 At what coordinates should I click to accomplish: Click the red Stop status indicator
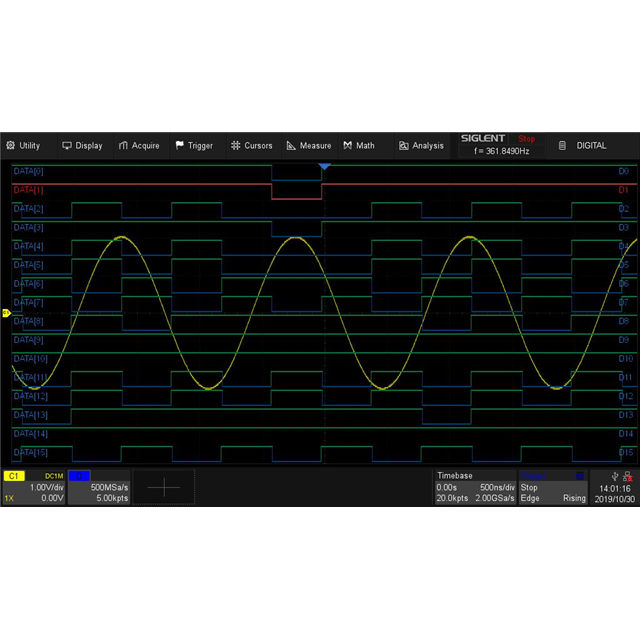(x=526, y=139)
